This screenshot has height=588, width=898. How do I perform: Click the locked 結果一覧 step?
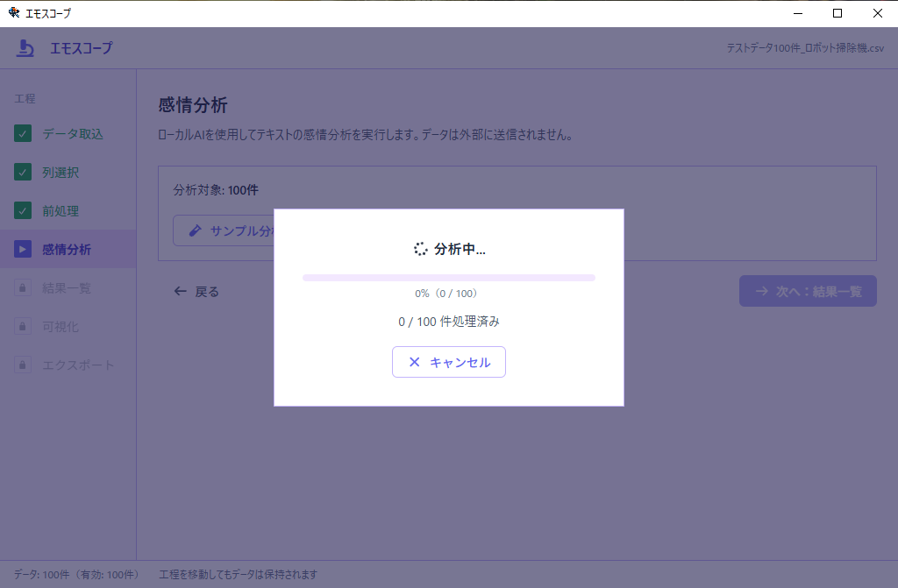click(x=68, y=288)
